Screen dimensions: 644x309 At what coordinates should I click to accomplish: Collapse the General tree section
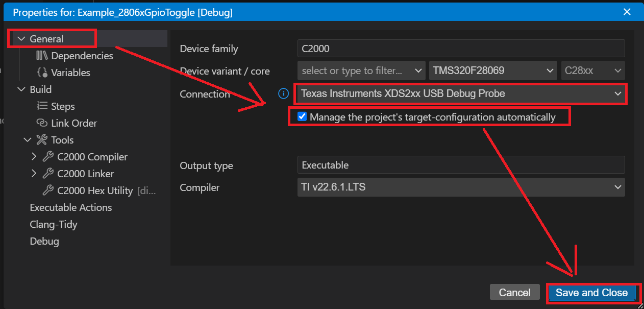[21, 39]
